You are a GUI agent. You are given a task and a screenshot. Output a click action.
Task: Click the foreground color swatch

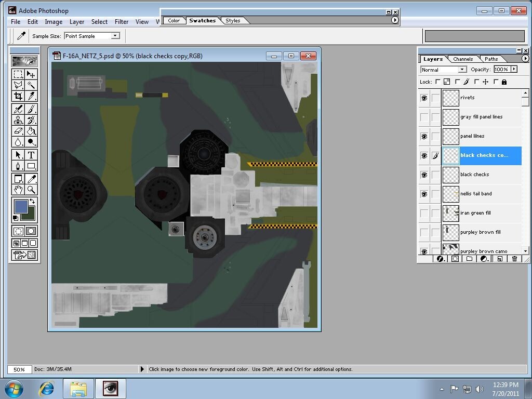click(21, 206)
